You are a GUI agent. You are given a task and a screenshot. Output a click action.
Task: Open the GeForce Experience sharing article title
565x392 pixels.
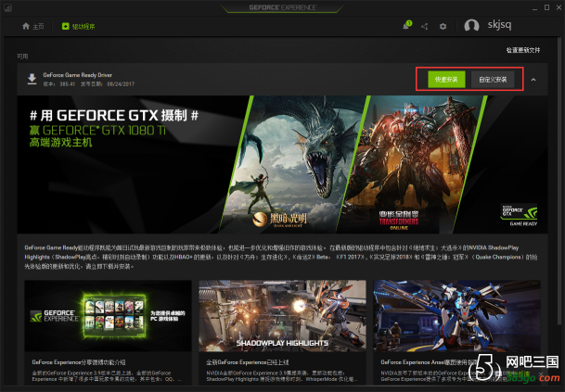point(79,362)
